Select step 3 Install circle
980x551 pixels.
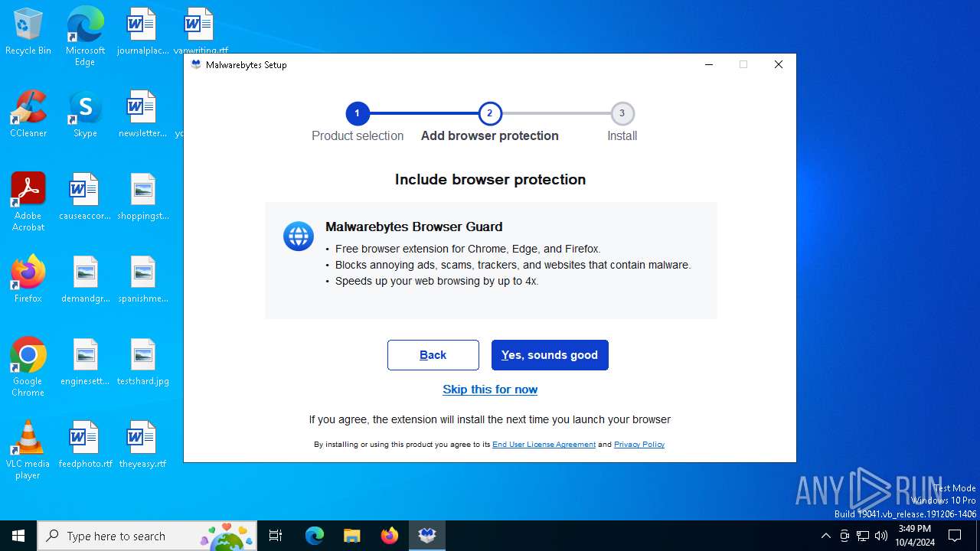(622, 114)
